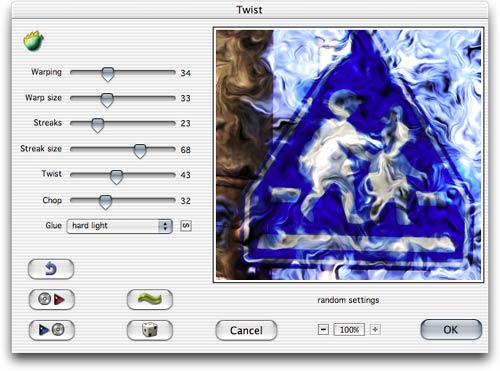This screenshot has width=500, height=371.
Task: Click the Streaks slider handle
Action: click(x=97, y=125)
